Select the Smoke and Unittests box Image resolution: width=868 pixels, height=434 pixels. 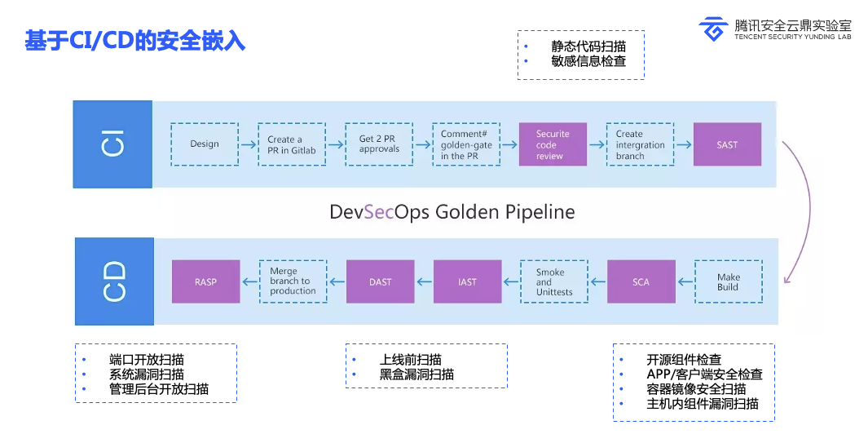point(554,281)
